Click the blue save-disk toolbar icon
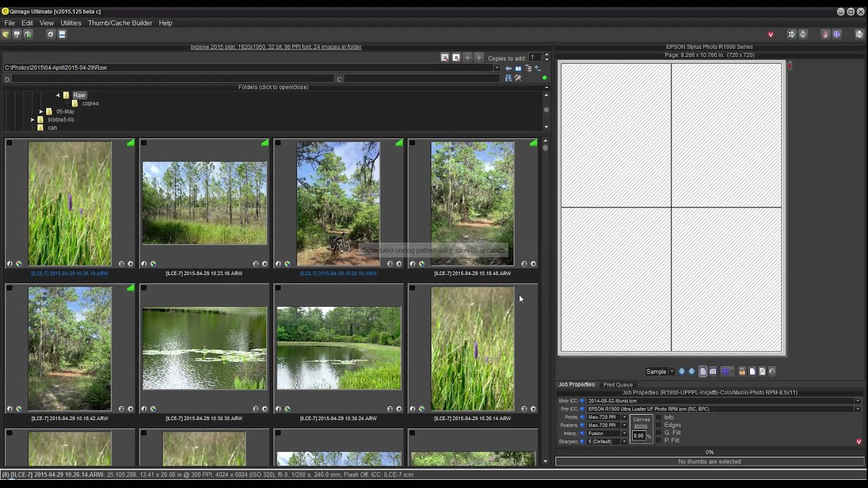This screenshot has height=488, width=868. click(62, 34)
